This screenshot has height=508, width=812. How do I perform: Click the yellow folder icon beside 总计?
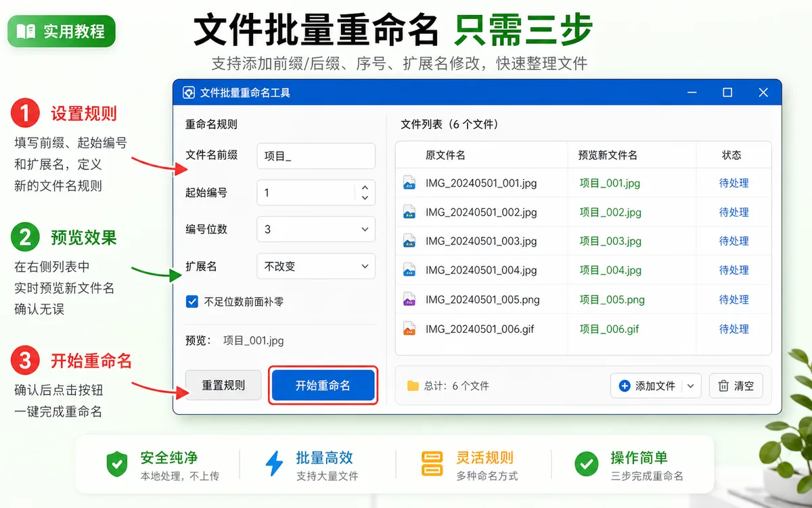(413, 386)
